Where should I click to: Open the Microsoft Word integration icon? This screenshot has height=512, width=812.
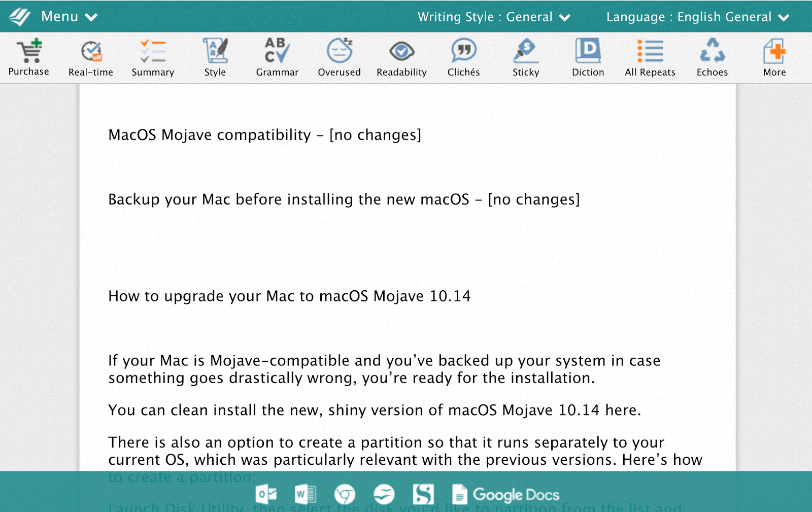306,494
